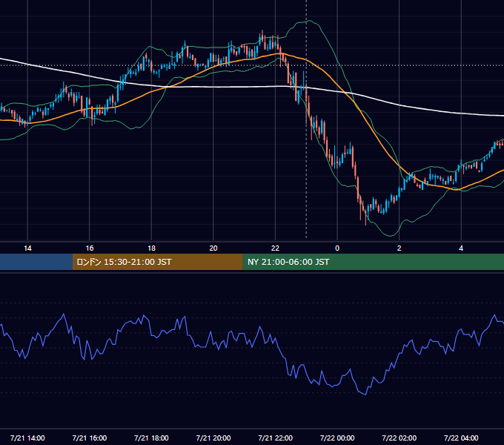Click the 7/21 22:00 date label
504x445 pixels.
click(276, 438)
